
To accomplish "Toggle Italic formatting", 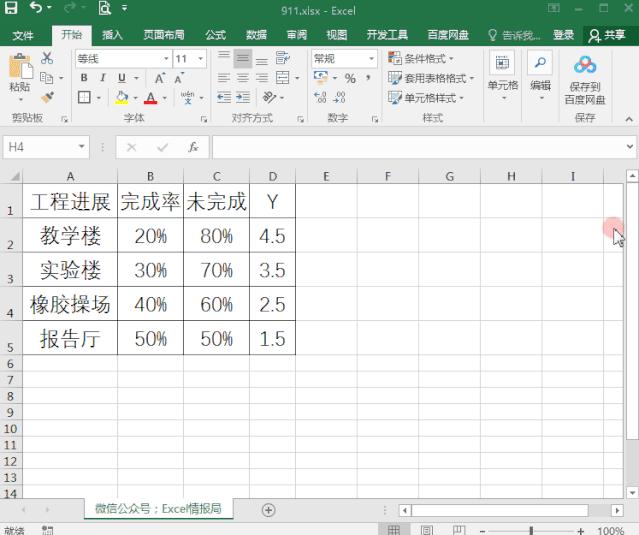I will [103, 77].
